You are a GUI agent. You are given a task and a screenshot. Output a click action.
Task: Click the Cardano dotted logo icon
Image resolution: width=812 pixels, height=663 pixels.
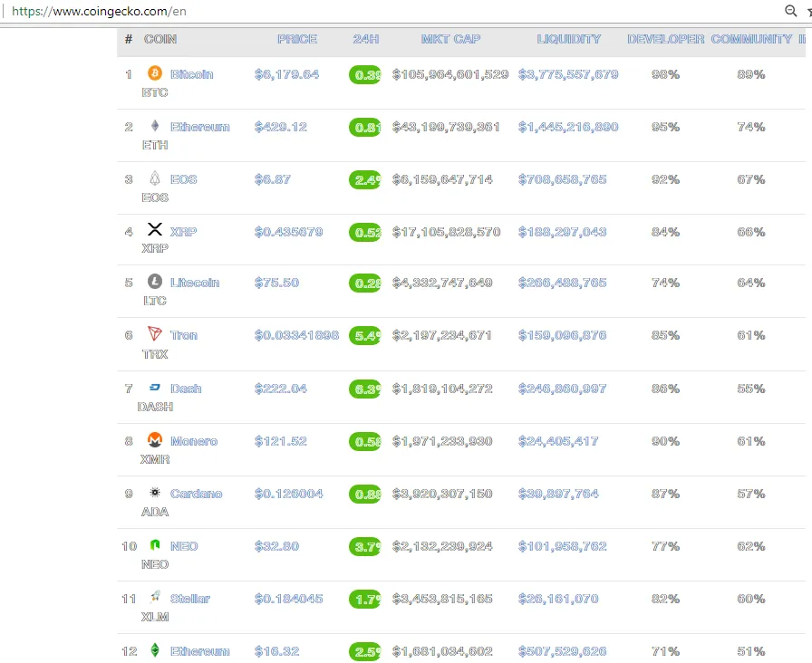click(155, 492)
